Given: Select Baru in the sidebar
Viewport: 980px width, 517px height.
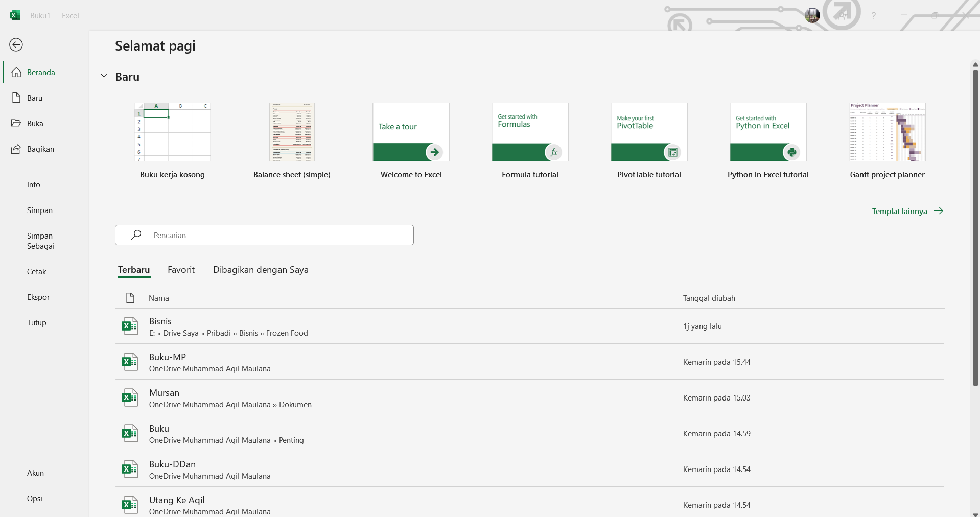Looking at the screenshot, I should (x=45, y=98).
